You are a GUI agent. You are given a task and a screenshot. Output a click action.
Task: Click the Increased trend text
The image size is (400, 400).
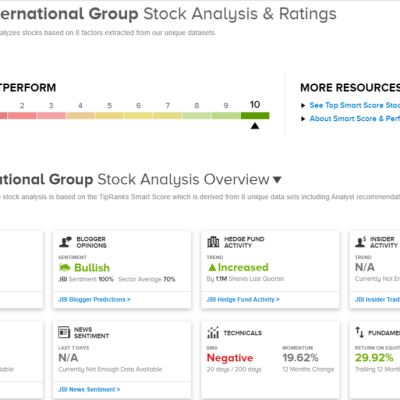pyautogui.click(x=243, y=267)
